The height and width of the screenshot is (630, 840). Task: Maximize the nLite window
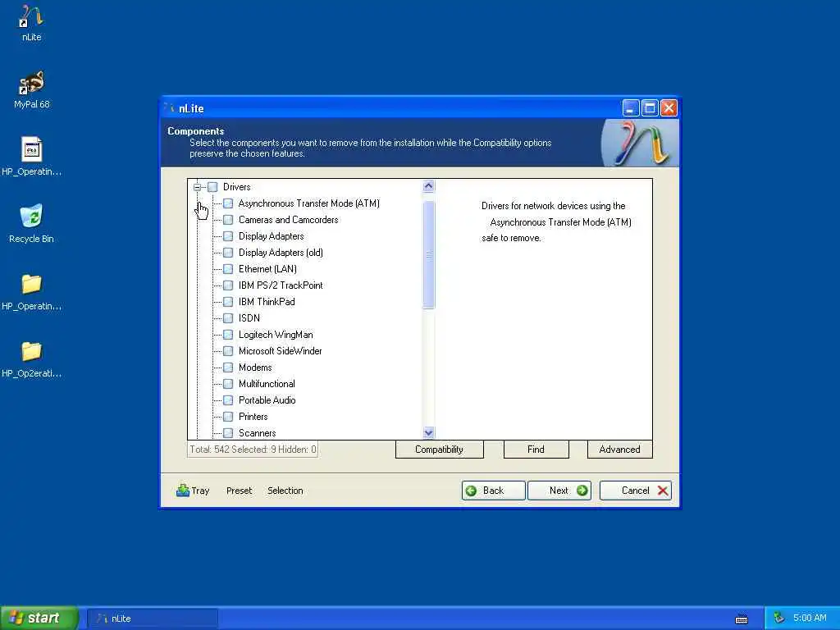pyautogui.click(x=650, y=108)
